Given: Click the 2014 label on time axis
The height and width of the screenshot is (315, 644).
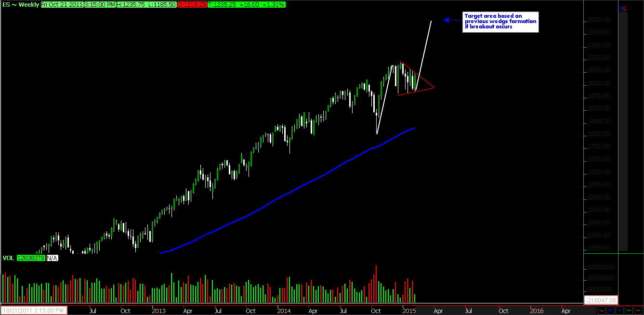Looking at the screenshot, I should [284, 311].
